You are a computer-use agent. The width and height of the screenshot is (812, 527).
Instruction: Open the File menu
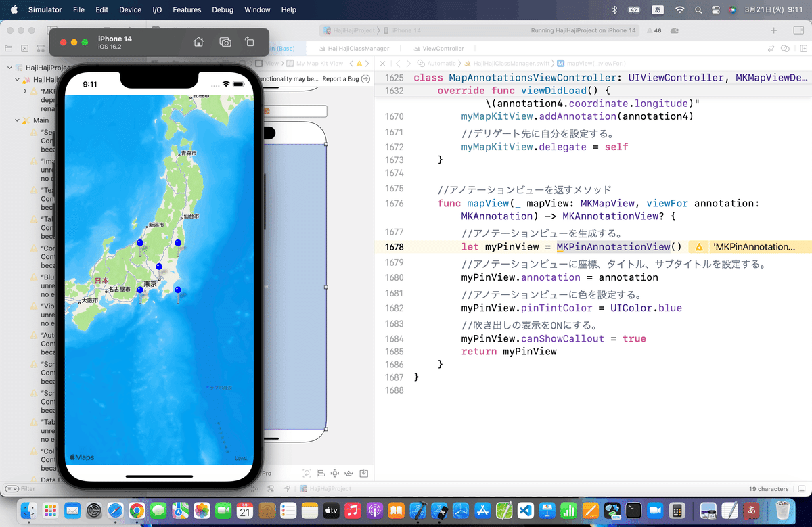click(78, 10)
